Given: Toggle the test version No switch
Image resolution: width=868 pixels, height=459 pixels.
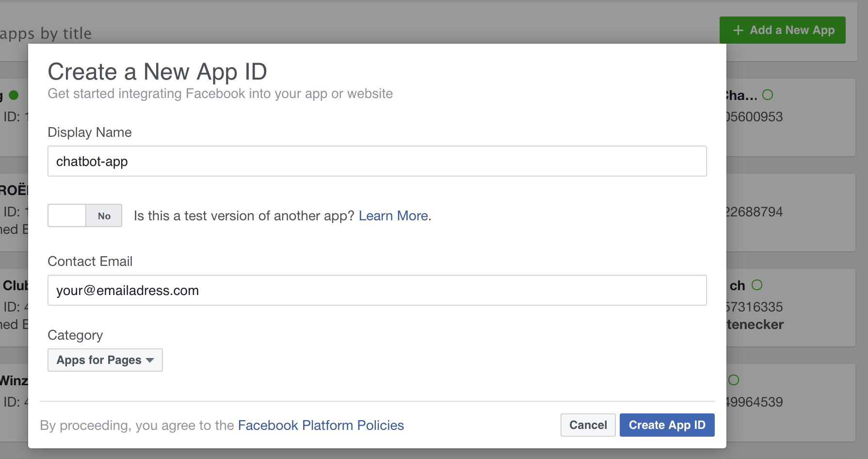Looking at the screenshot, I should click(85, 215).
